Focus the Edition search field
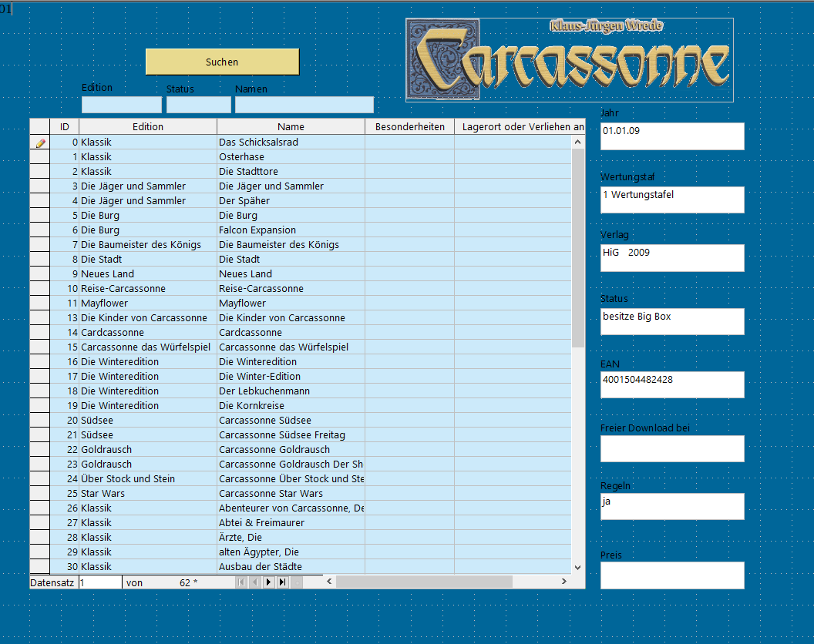 pos(122,105)
